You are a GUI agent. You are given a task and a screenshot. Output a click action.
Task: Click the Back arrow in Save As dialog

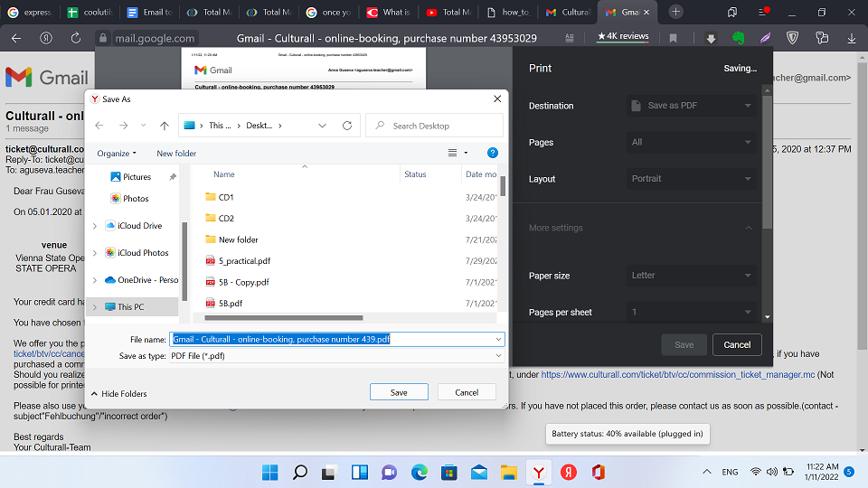[99, 126]
